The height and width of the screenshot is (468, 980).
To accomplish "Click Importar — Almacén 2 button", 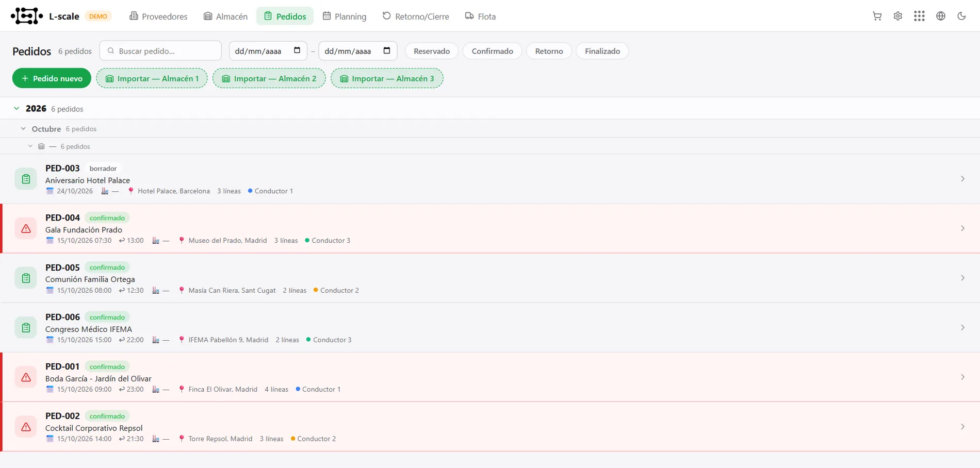I will tap(269, 78).
